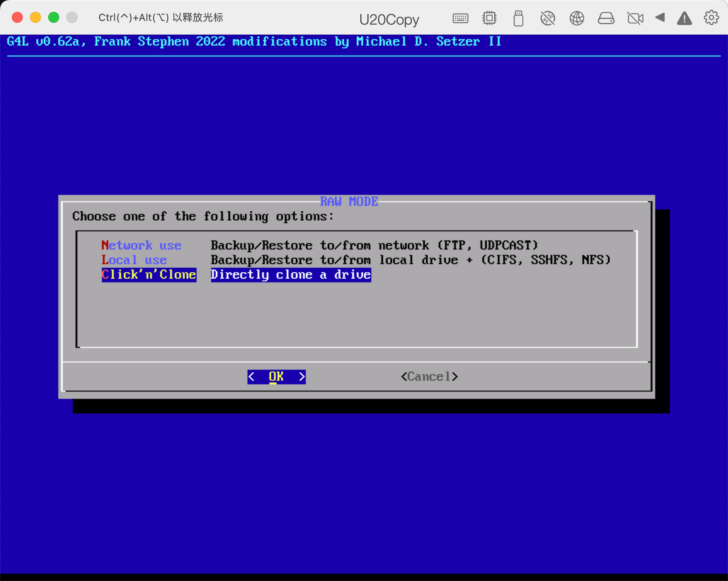Toggle the disabled camera icon
728x581 pixels.
click(635, 18)
